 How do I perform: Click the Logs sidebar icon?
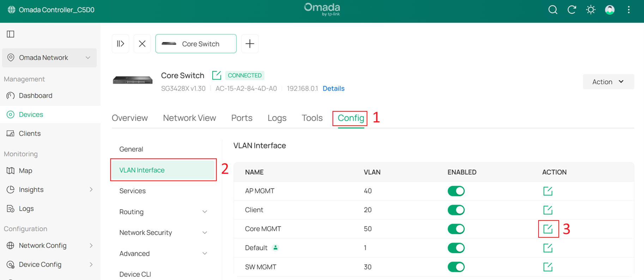11,209
